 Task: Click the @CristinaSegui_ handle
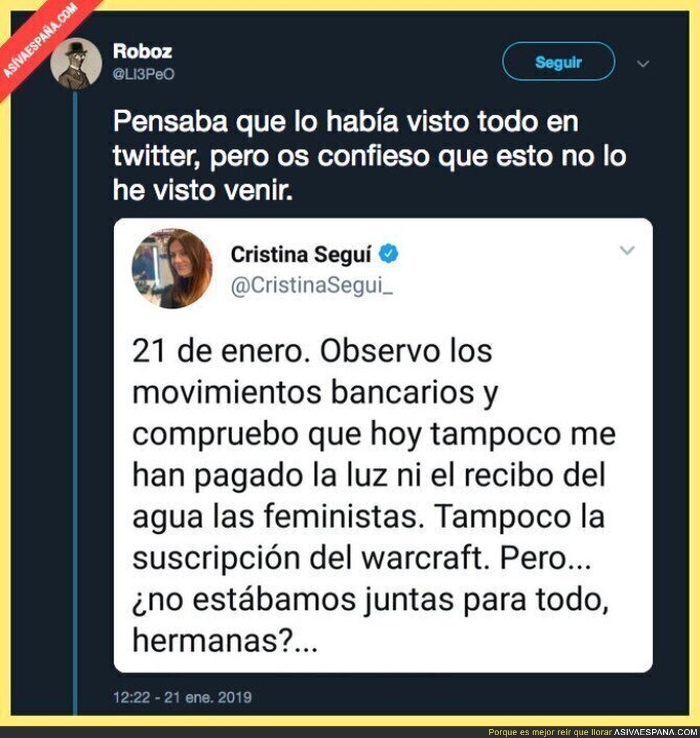(x=312, y=286)
